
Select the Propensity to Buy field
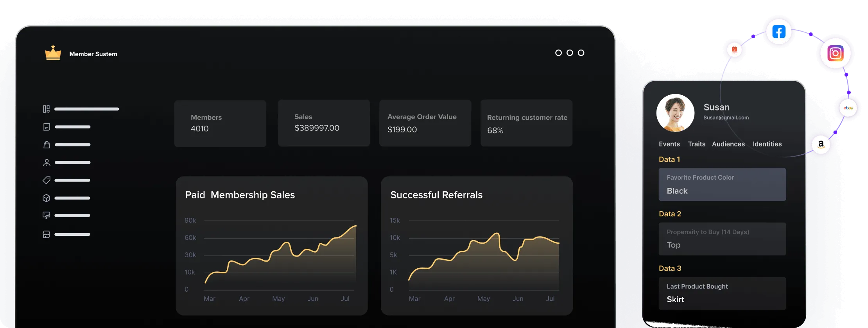[722, 239]
